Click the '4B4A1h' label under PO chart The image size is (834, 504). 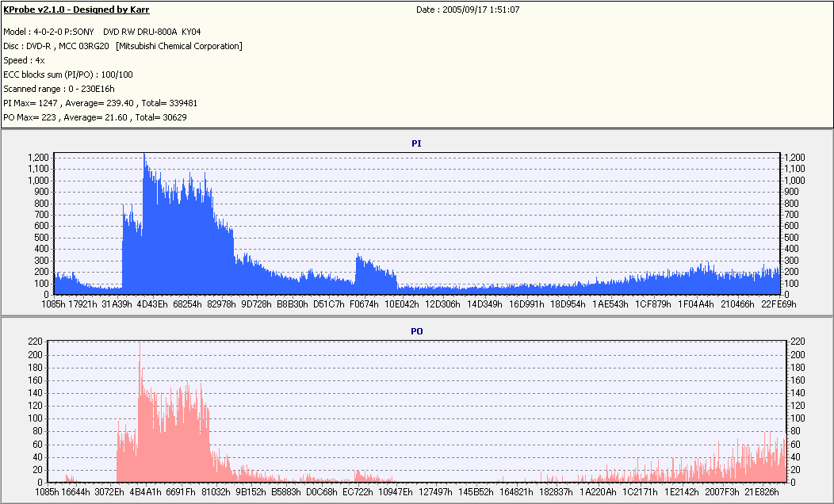145,492
